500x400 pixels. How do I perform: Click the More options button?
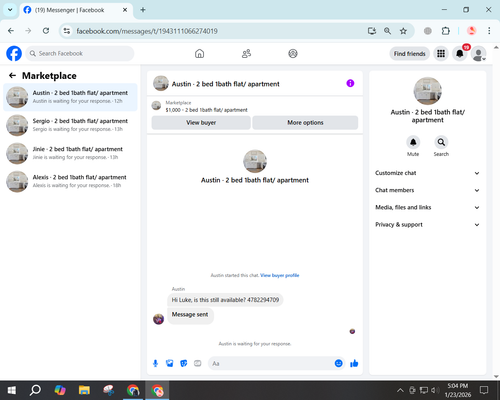(x=305, y=123)
